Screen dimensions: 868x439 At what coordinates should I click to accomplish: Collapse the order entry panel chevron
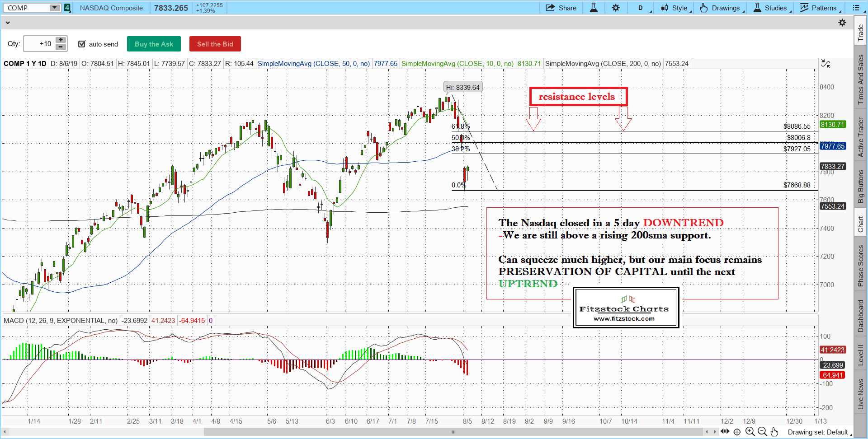click(x=7, y=22)
